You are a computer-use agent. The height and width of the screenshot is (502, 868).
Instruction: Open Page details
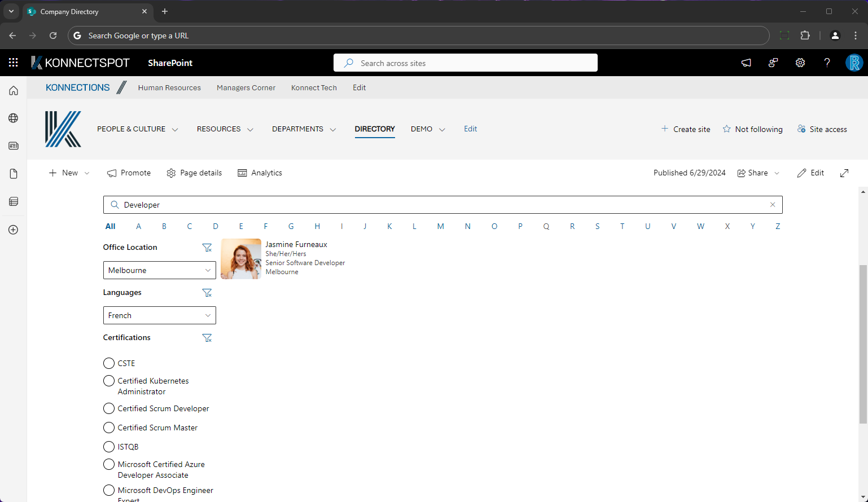coord(194,173)
